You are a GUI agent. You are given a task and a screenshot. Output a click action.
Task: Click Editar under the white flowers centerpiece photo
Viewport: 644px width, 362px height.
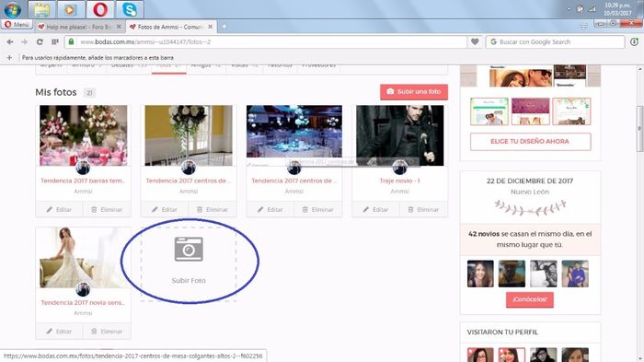pyautogui.click(x=165, y=209)
